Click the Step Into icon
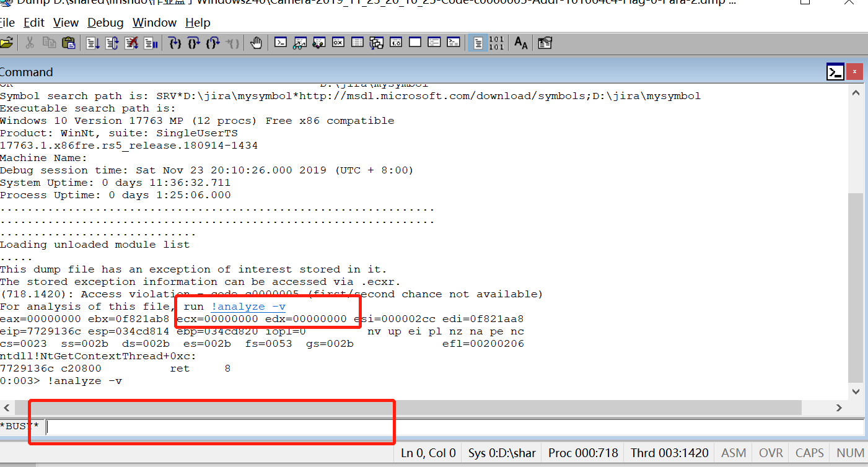This screenshot has width=868, height=467. (174, 42)
